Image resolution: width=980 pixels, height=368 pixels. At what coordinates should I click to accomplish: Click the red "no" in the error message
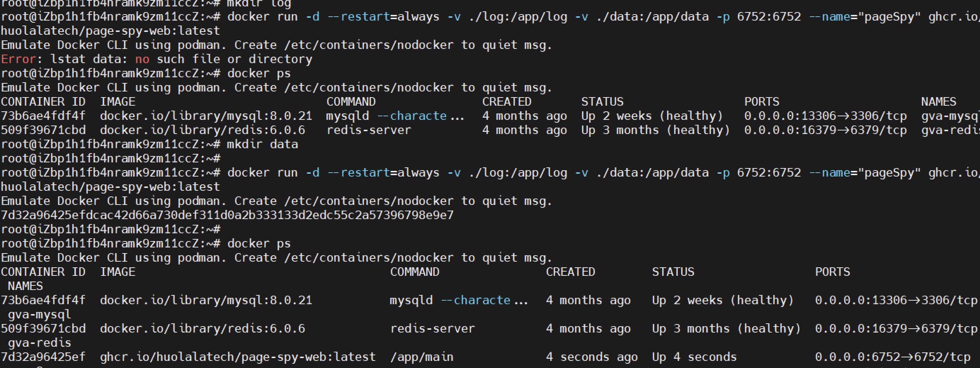[142, 59]
